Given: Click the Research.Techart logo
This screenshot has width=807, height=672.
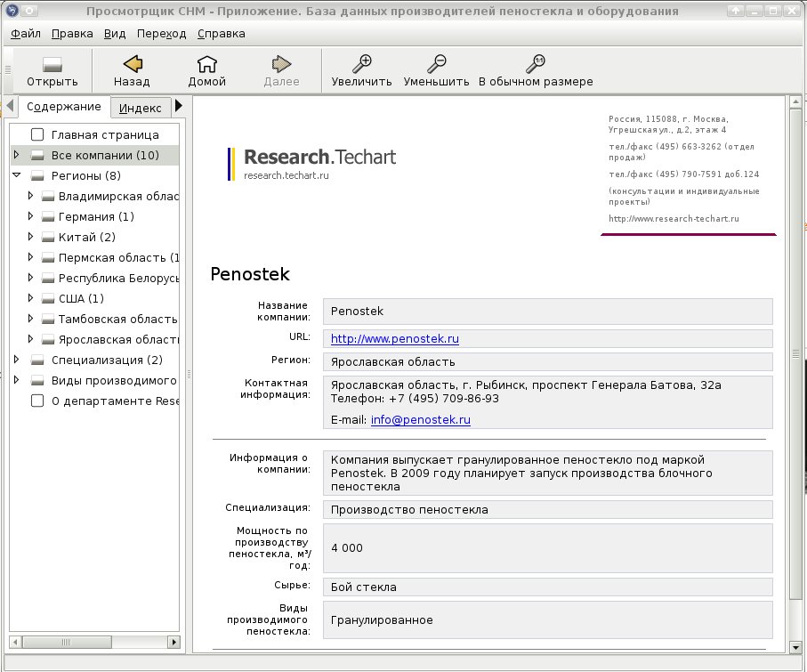Looking at the screenshot, I should [x=312, y=164].
